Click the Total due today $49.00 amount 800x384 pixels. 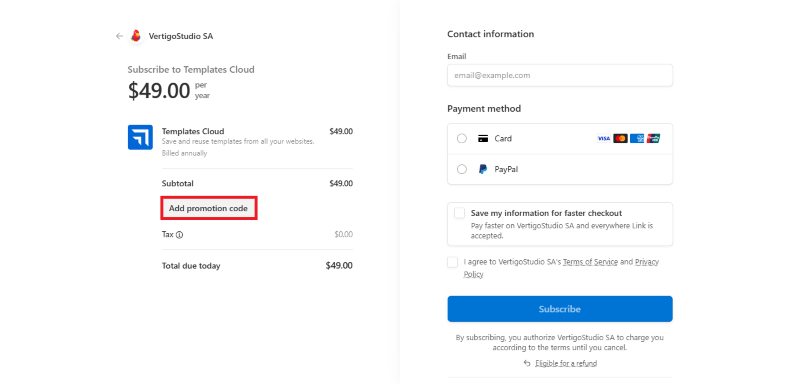point(339,266)
